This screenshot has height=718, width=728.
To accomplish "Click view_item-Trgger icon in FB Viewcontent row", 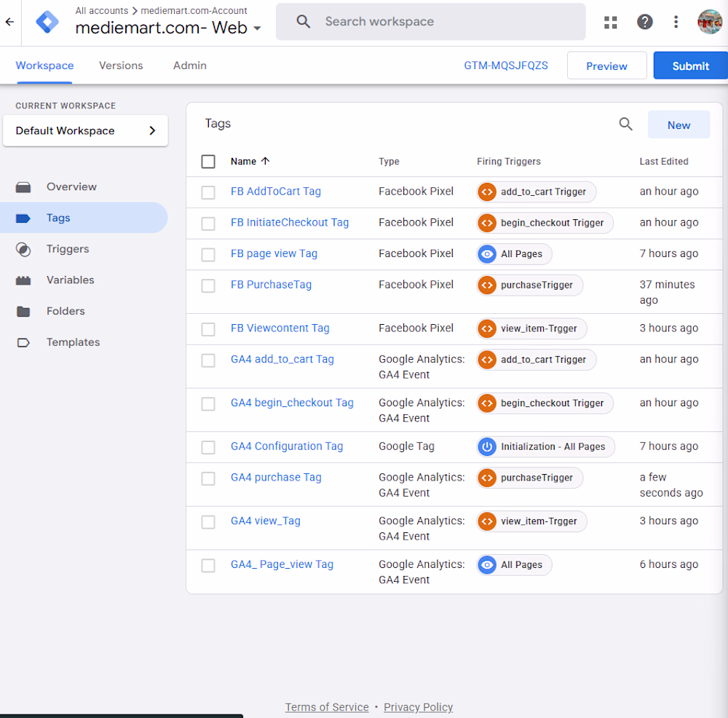I will click(487, 329).
